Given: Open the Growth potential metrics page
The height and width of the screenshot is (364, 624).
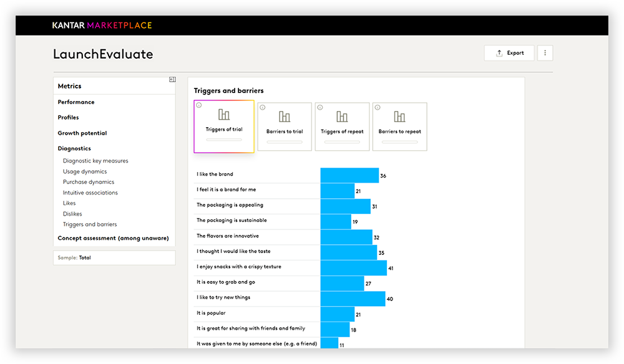Looking at the screenshot, I should [x=82, y=133].
